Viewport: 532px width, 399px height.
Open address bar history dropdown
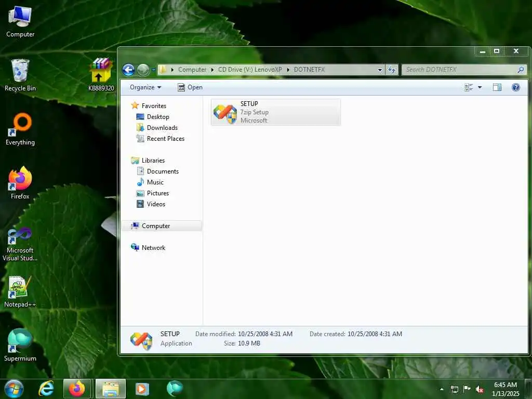(380, 70)
